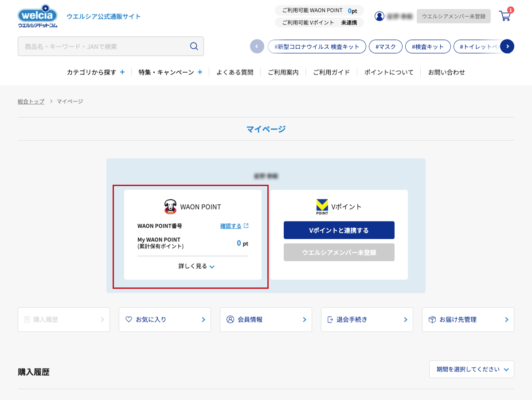Click the heart icon on お気に入り
The width and height of the screenshot is (532, 400).
[129, 319]
